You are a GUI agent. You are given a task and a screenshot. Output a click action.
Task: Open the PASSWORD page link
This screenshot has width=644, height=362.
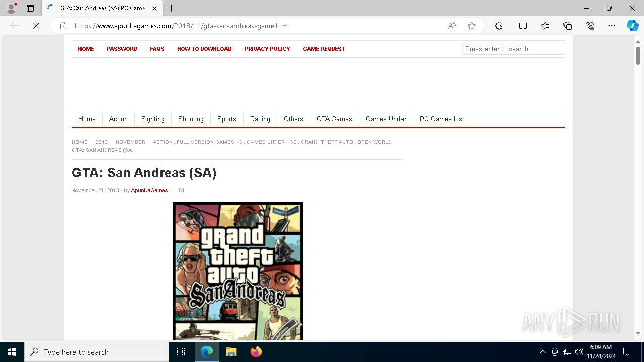click(122, 49)
